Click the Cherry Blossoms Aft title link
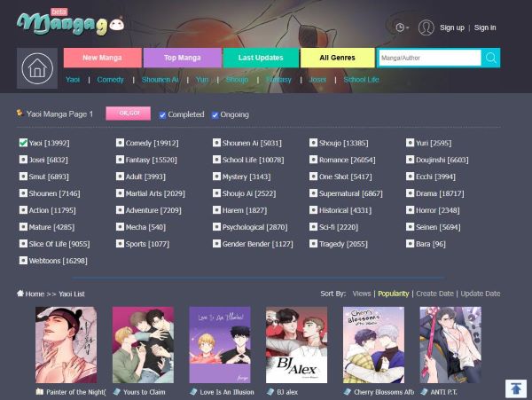The width and height of the screenshot is (532, 400). (x=384, y=392)
